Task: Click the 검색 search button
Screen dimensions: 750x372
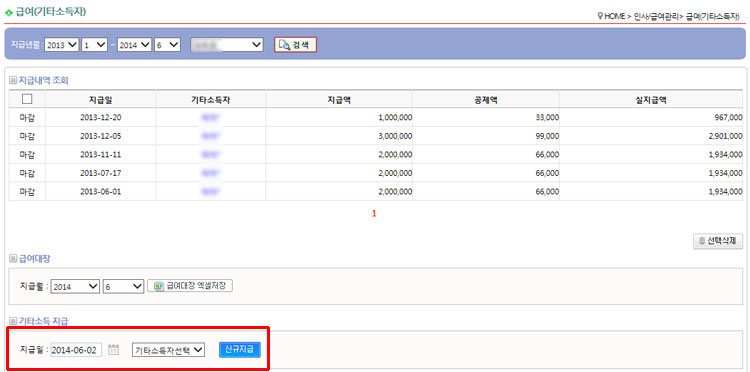Action: (295, 45)
